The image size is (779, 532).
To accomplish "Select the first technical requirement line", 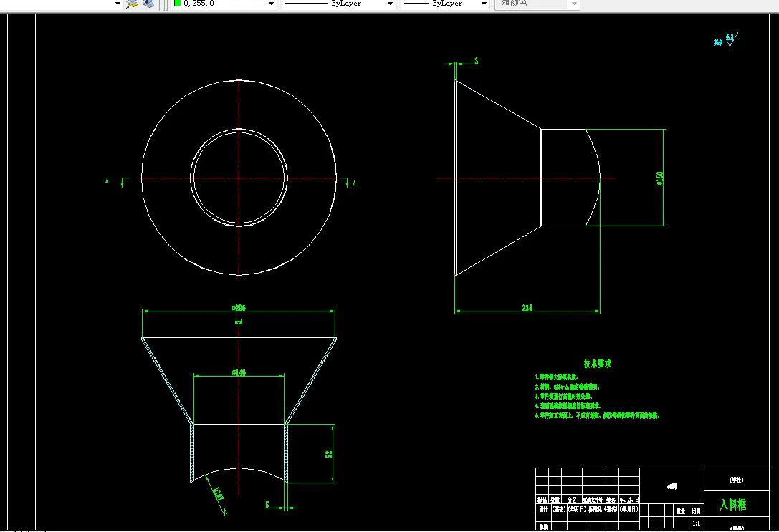I will click(557, 377).
